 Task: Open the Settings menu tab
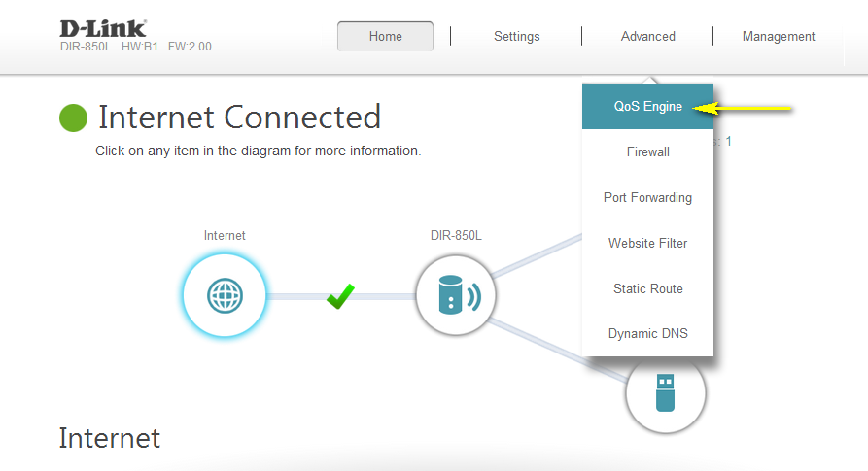coord(516,37)
